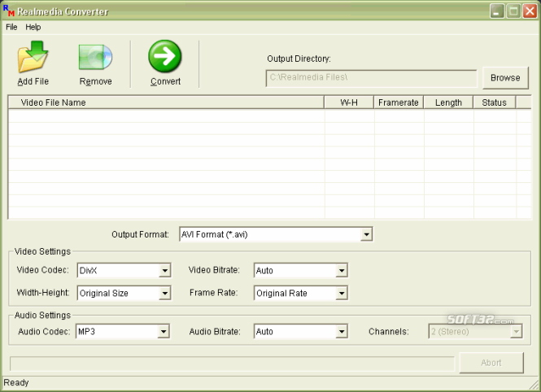Click the Browse button

505,78
